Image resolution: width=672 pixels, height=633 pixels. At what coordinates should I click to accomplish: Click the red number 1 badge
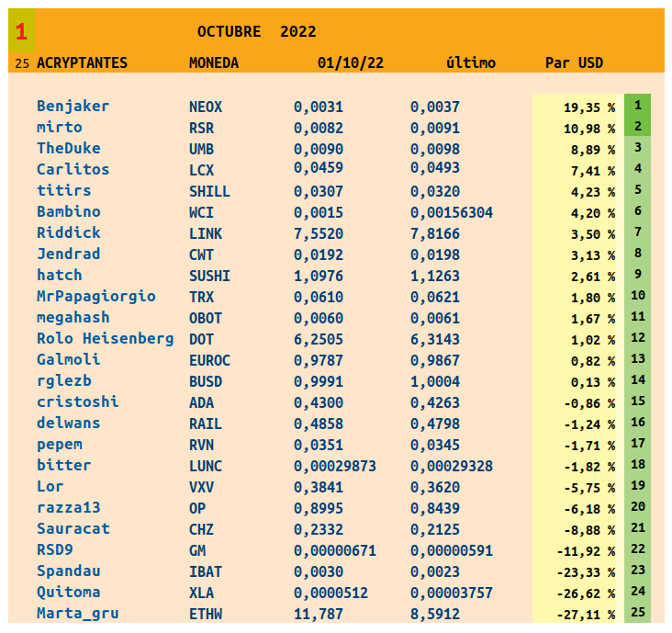coord(21,32)
